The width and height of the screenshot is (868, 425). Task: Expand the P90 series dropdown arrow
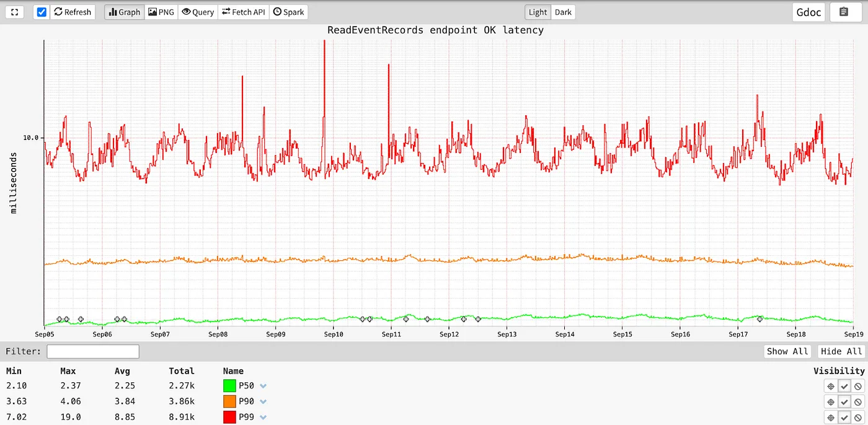pyautogui.click(x=263, y=401)
